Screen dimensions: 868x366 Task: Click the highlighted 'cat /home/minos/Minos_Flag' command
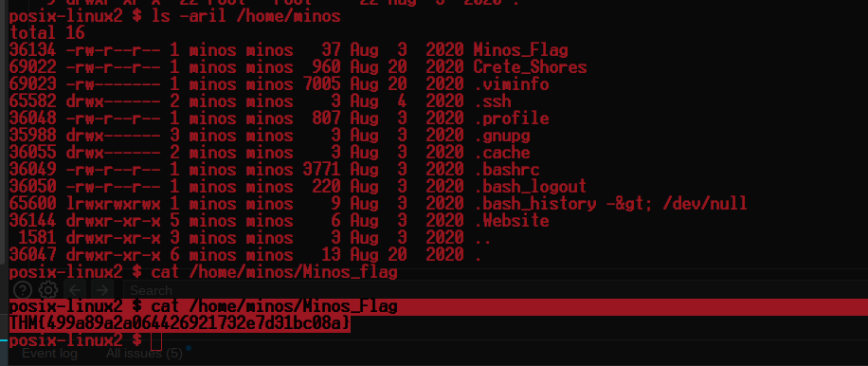tap(274, 307)
